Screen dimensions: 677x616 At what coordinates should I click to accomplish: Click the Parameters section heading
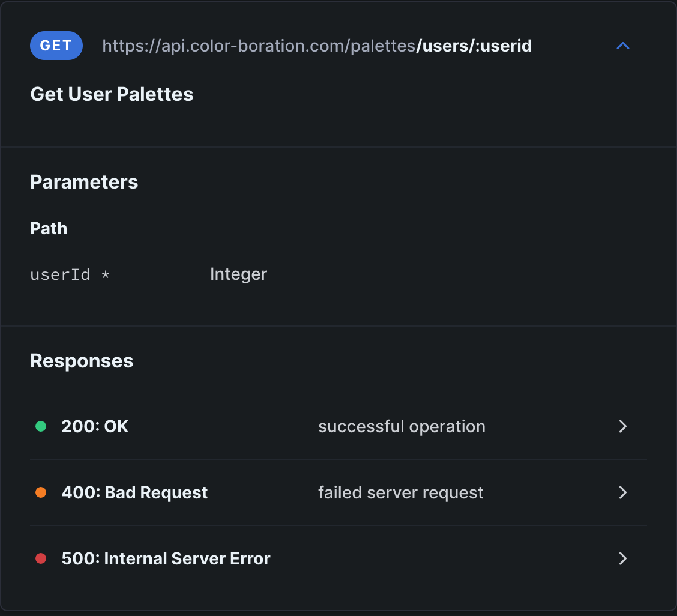(84, 182)
